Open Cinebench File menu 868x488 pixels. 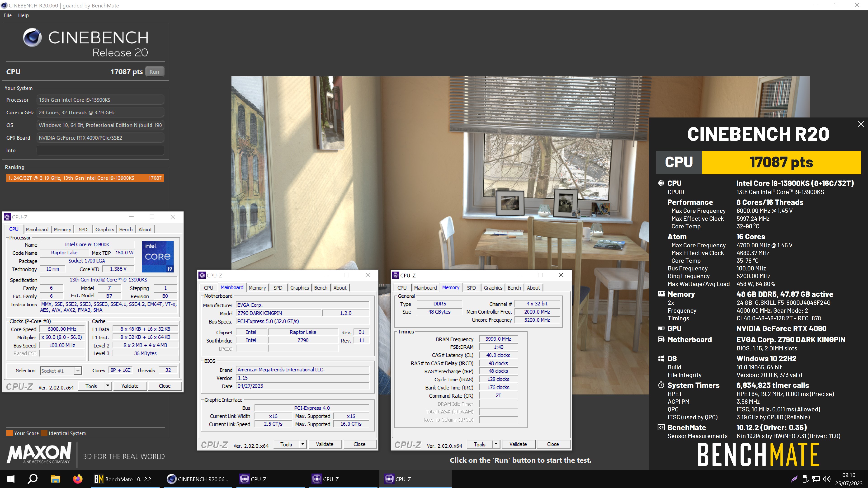coord(8,15)
